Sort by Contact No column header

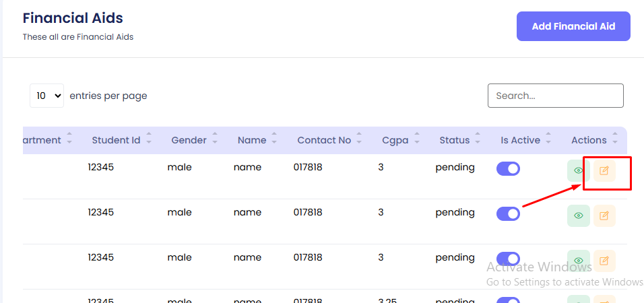[x=324, y=140]
